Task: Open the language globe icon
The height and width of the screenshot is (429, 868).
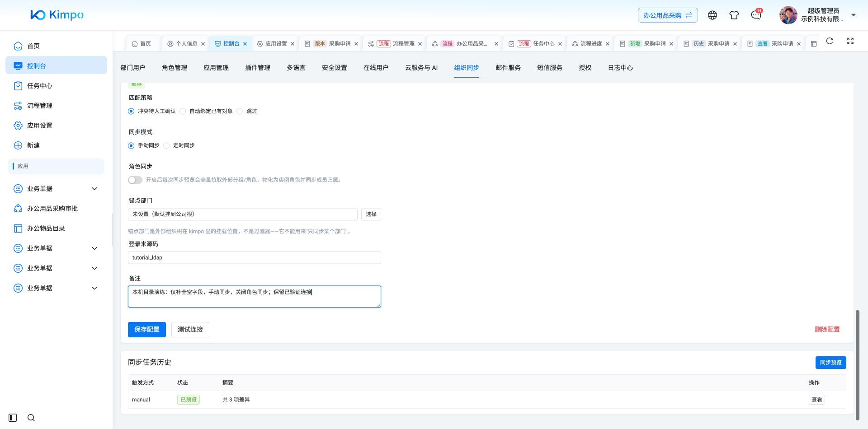Action: (x=712, y=15)
